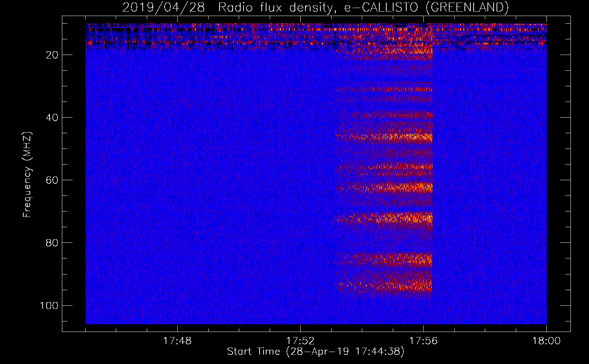Click the 'Start Time (28-Apr-19 17:44:38)' label

[x=316, y=352]
